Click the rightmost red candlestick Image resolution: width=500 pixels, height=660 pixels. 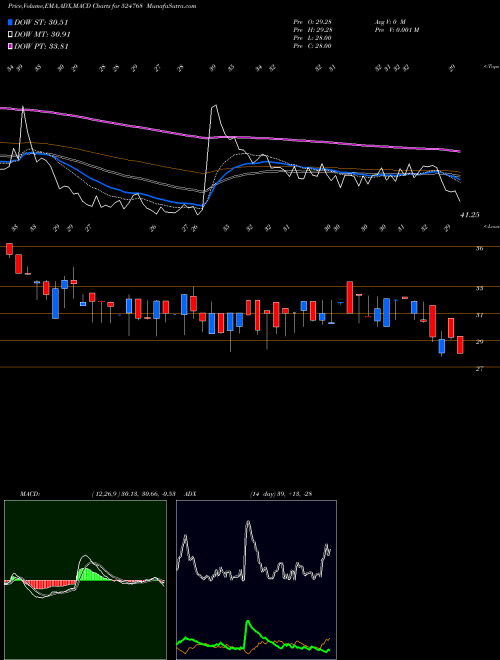[460, 345]
